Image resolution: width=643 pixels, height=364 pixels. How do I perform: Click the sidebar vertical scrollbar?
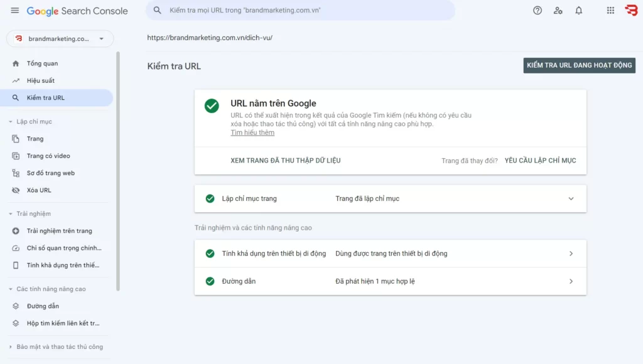(118, 169)
